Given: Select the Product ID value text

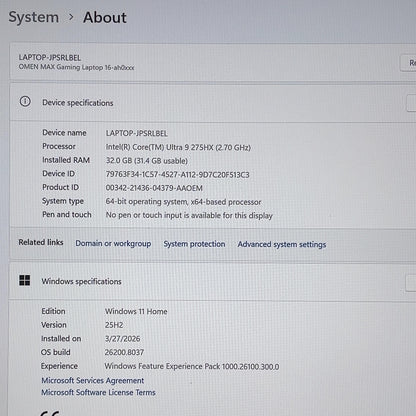Looking at the screenshot, I should click(x=154, y=188).
